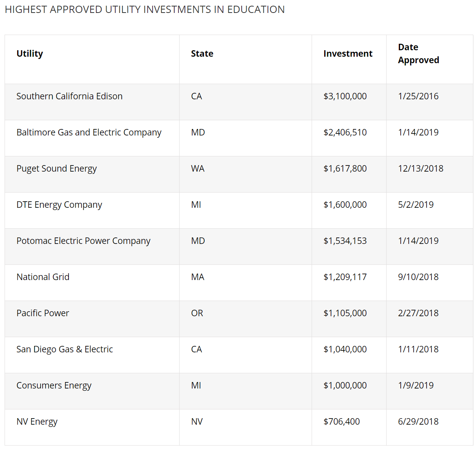This screenshot has height=449, width=476.
Task: Select the Southern California Edison cell
Action: click(69, 96)
